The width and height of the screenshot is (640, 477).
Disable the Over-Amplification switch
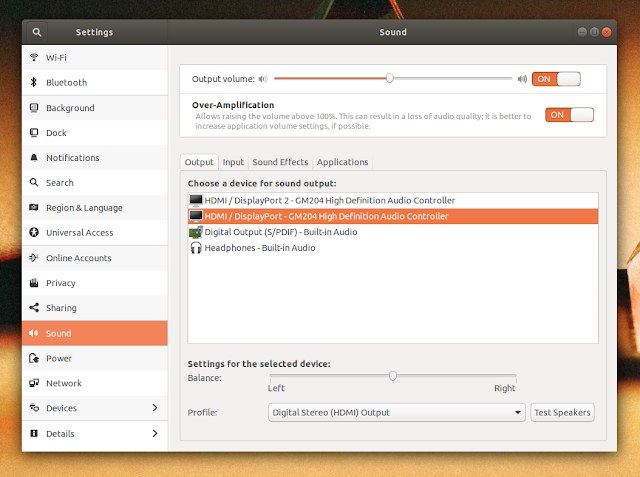(x=569, y=115)
